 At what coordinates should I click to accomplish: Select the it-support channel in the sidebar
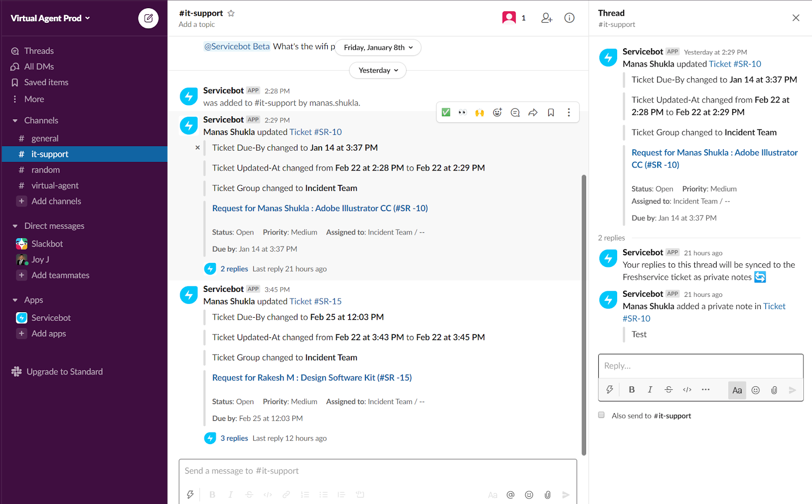[84, 154]
